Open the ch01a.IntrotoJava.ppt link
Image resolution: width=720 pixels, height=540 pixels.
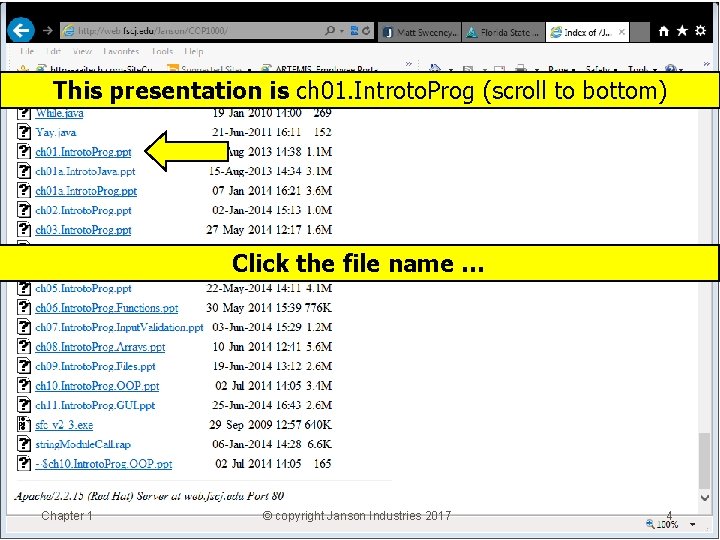(x=85, y=171)
